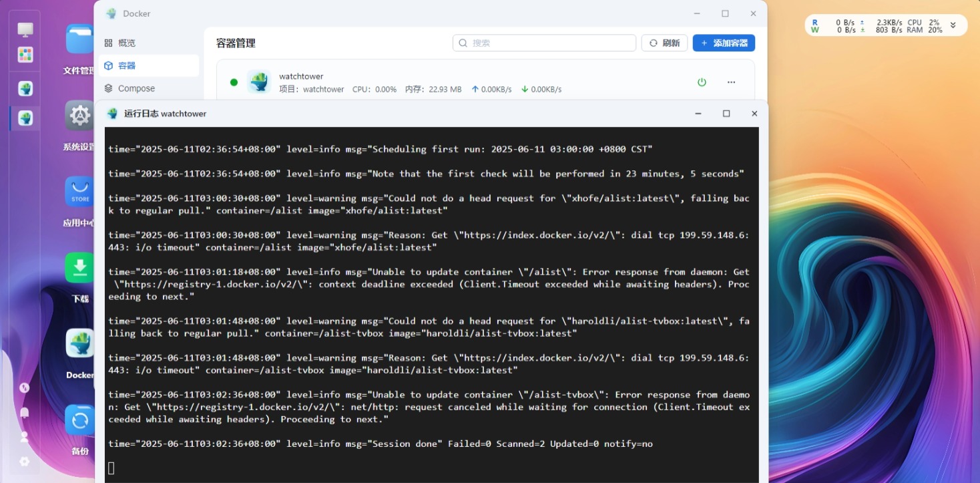This screenshot has width=980, height=483.
Task: Open the watchtower container three-dot menu
Action: tap(731, 82)
